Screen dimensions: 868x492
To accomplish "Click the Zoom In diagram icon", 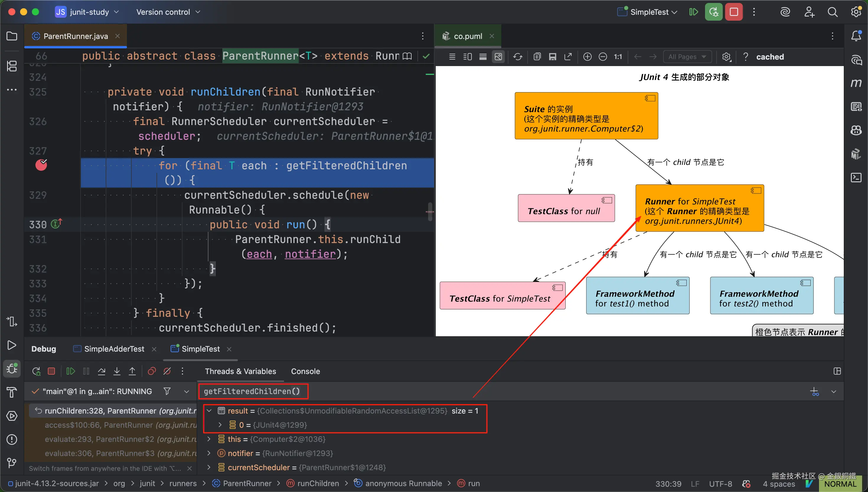I will 587,57.
